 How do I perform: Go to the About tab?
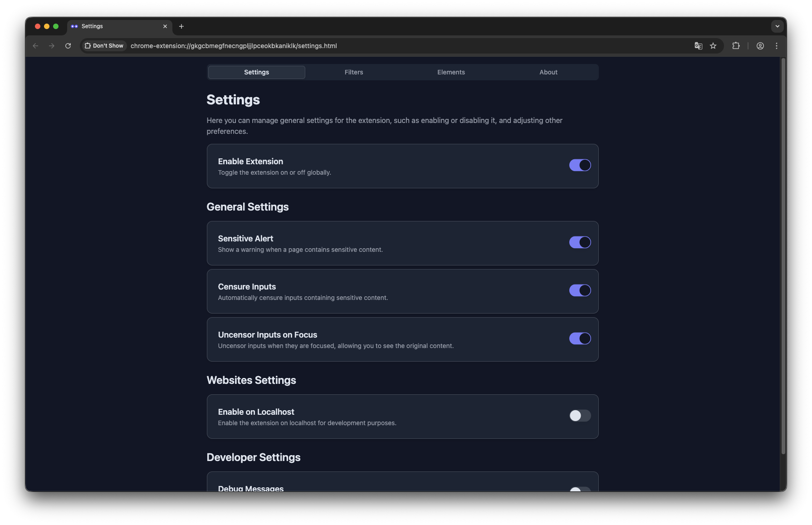[x=548, y=72]
